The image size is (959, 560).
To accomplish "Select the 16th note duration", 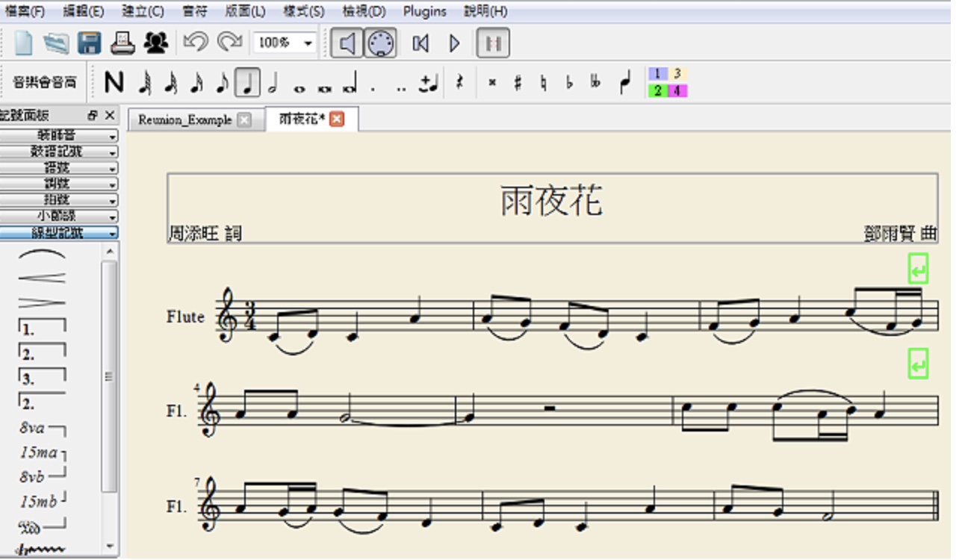I will click(x=196, y=82).
